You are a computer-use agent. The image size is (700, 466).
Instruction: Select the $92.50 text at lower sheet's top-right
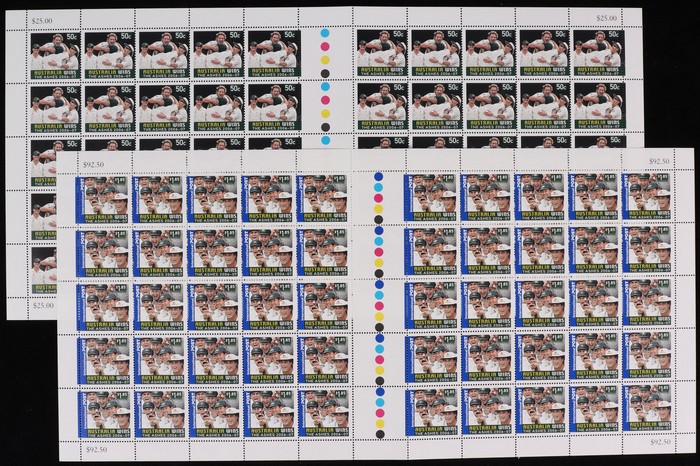(662, 160)
